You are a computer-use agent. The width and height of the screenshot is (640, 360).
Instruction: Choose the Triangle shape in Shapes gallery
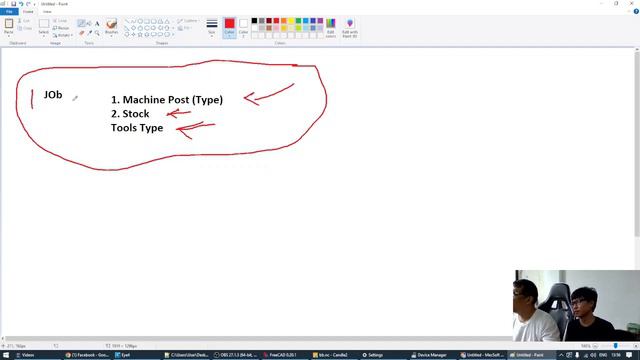coord(167,21)
